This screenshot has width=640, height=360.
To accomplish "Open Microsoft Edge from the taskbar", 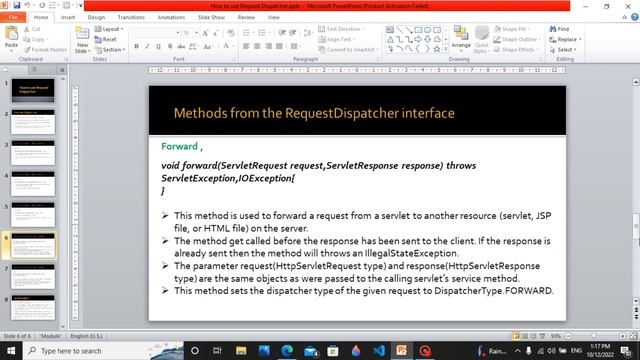I will pyautogui.click(x=287, y=351).
